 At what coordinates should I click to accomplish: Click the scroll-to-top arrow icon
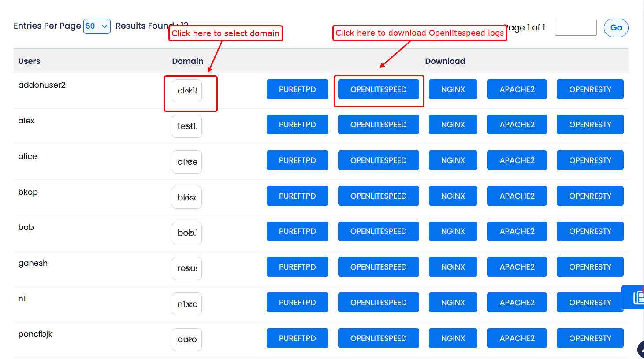[x=640, y=349]
